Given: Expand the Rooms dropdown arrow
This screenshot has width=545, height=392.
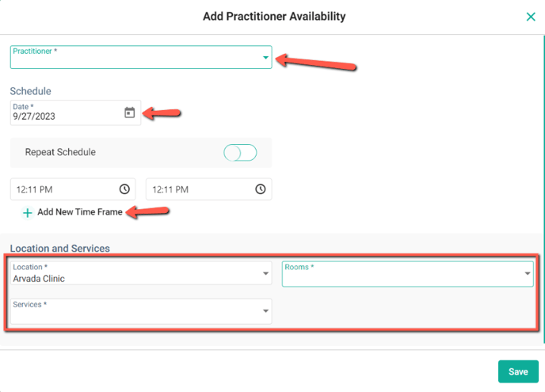Looking at the screenshot, I should coord(528,274).
